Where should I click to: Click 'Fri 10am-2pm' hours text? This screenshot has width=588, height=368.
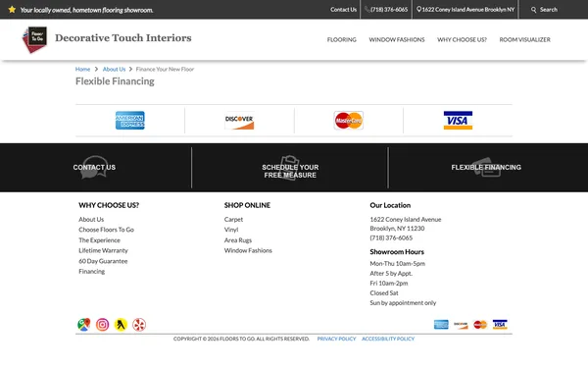pyautogui.click(x=389, y=284)
